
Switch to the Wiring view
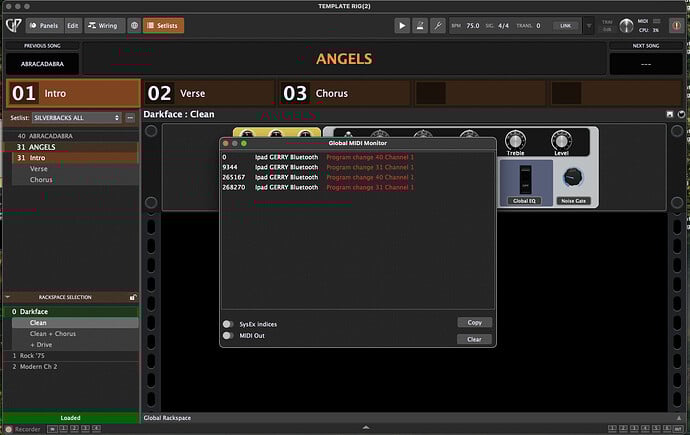[105, 25]
